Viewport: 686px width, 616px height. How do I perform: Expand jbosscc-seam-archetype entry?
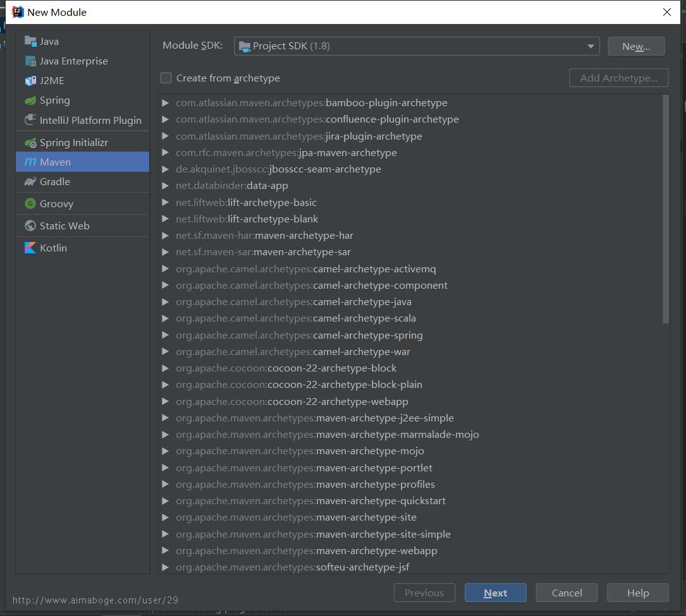coord(165,169)
